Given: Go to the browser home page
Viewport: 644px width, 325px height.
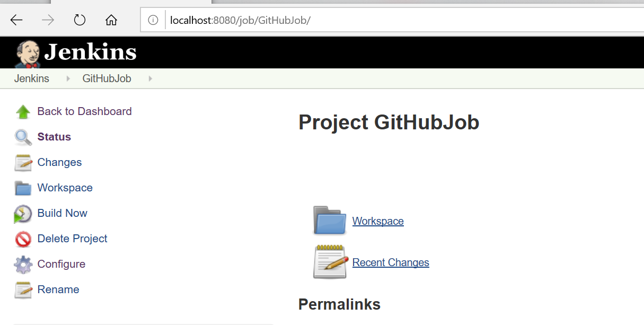Looking at the screenshot, I should tap(111, 20).
